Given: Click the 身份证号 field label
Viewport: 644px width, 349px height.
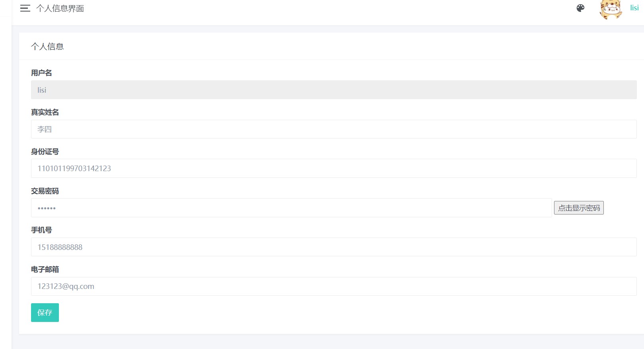Looking at the screenshot, I should click(45, 152).
